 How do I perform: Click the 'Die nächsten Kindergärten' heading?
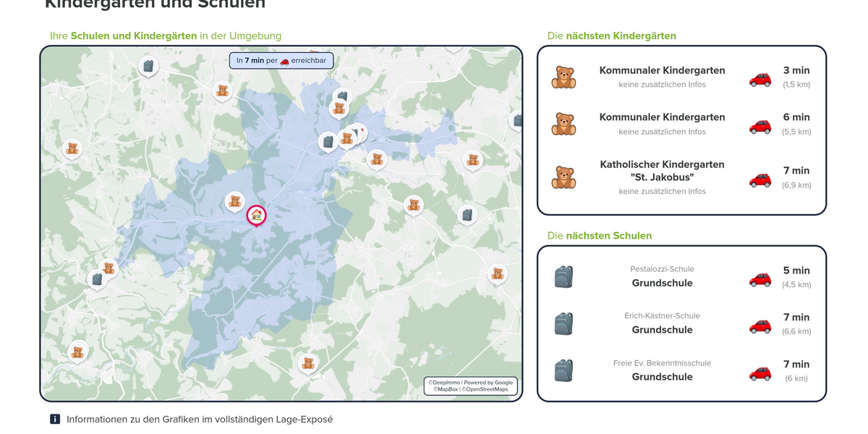[x=612, y=35]
